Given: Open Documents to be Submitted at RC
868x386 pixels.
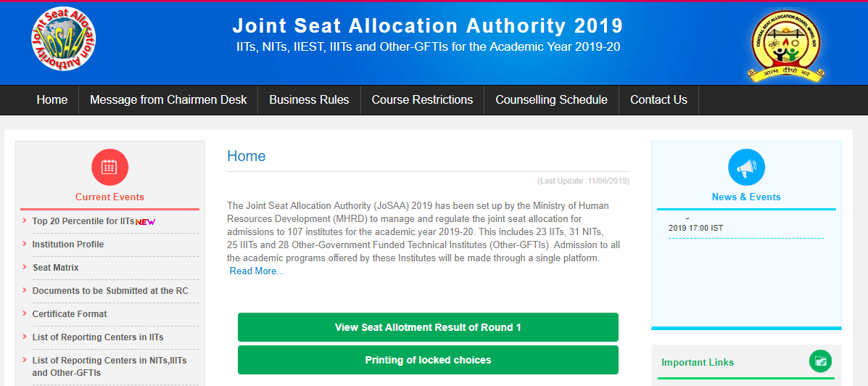Looking at the screenshot, I should tap(109, 291).
